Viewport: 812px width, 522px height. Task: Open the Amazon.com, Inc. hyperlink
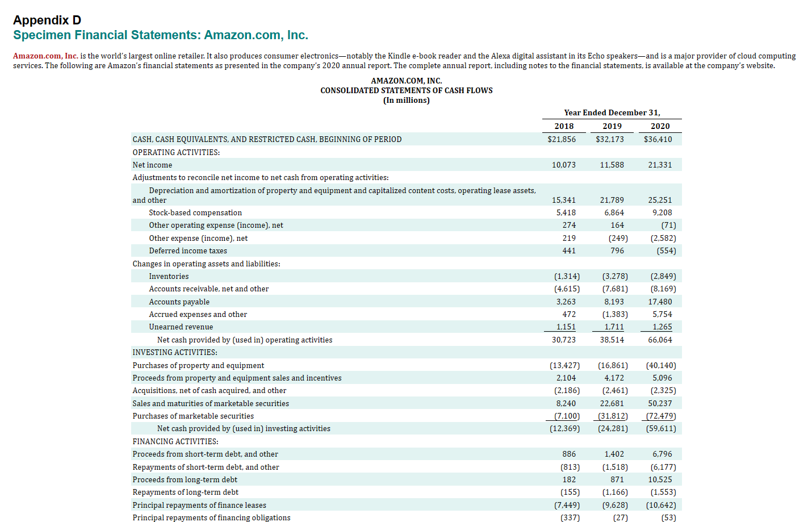45,56
